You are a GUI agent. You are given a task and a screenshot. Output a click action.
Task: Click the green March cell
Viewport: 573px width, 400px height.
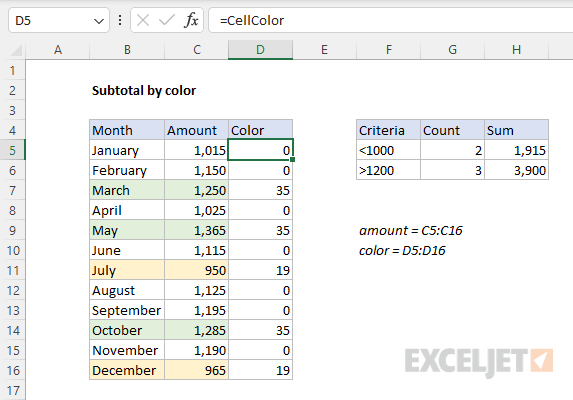(x=127, y=190)
